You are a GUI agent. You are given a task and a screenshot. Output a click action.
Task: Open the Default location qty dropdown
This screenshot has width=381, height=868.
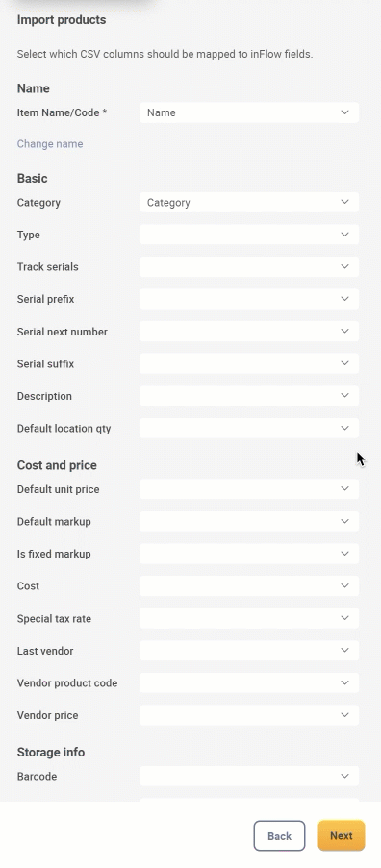click(249, 428)
